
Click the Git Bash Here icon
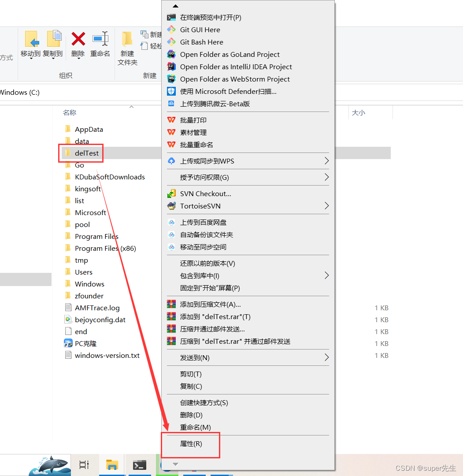pos(171,42)
